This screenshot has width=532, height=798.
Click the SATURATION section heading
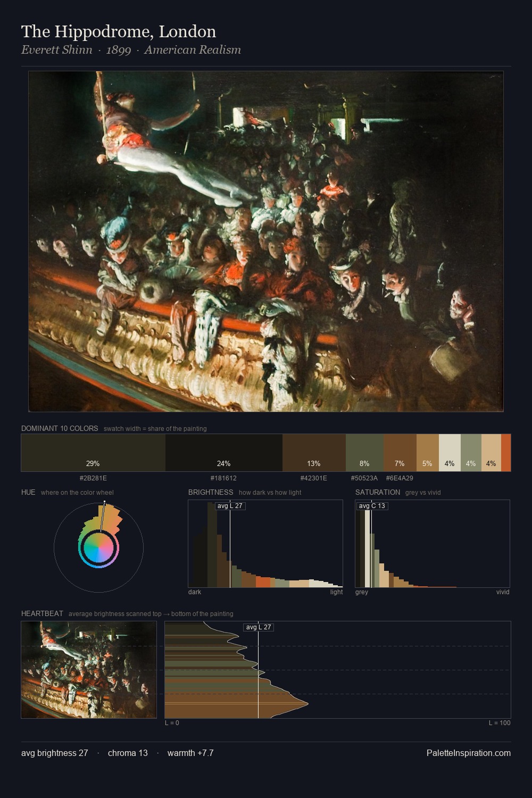[x=378, y=492]
